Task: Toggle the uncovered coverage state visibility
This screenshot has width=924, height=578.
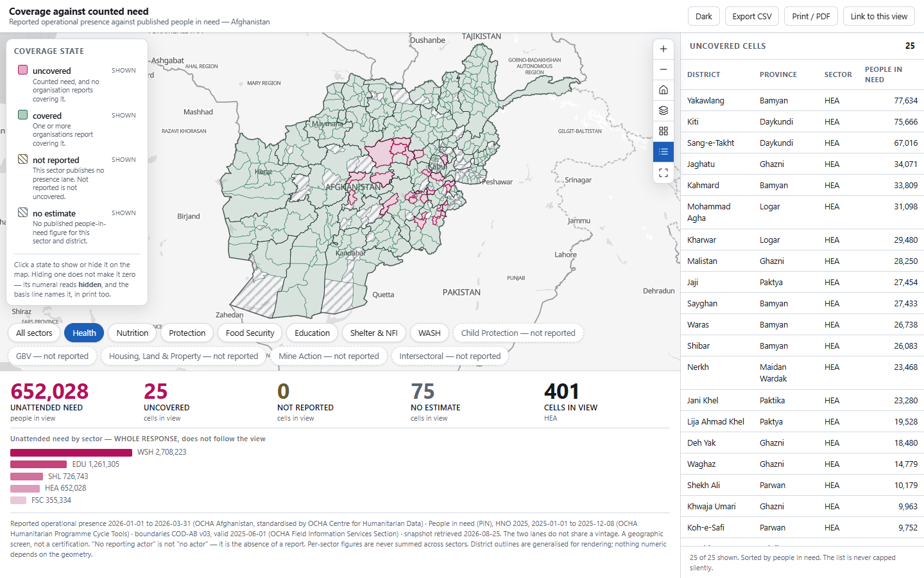Action: click(x=77, y=84)
